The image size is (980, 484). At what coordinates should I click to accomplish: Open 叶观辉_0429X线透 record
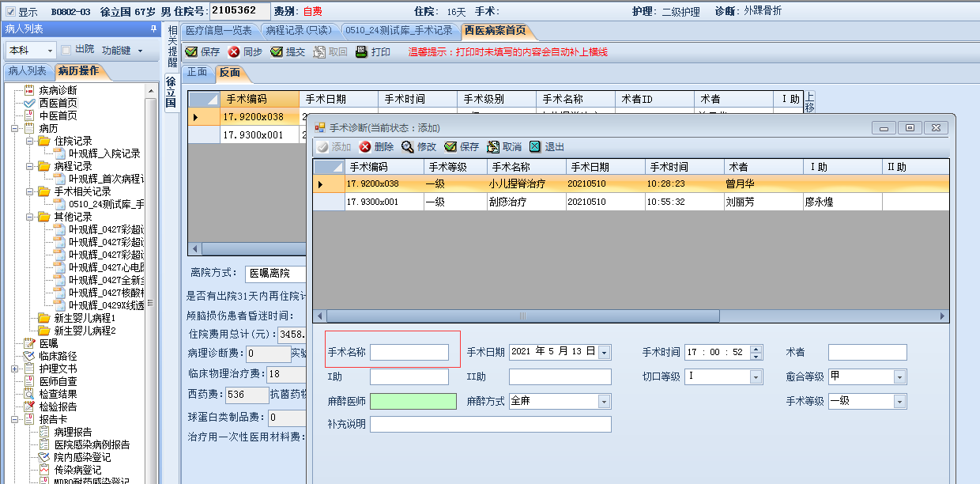pyautogui.click(x=106, y=305)
